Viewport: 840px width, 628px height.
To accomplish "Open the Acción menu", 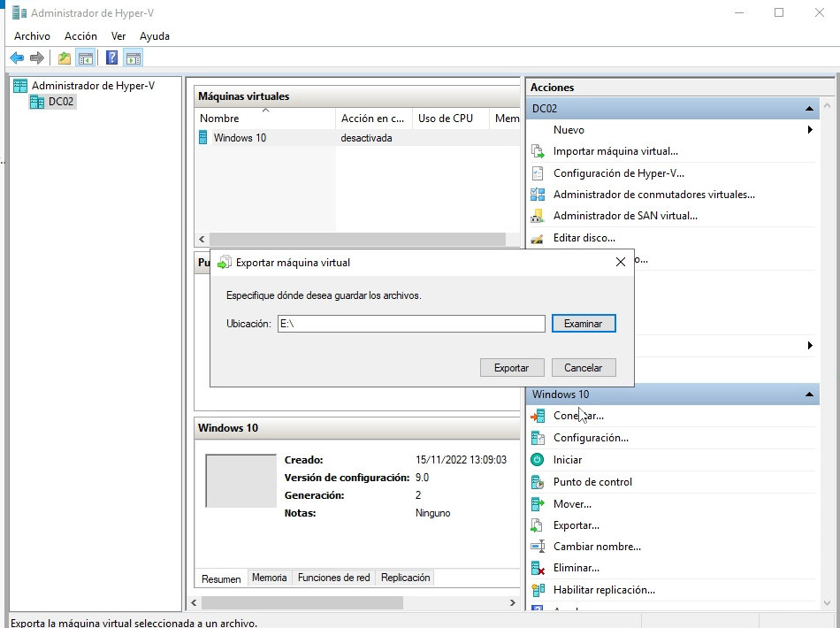I will tap(80, 36).
